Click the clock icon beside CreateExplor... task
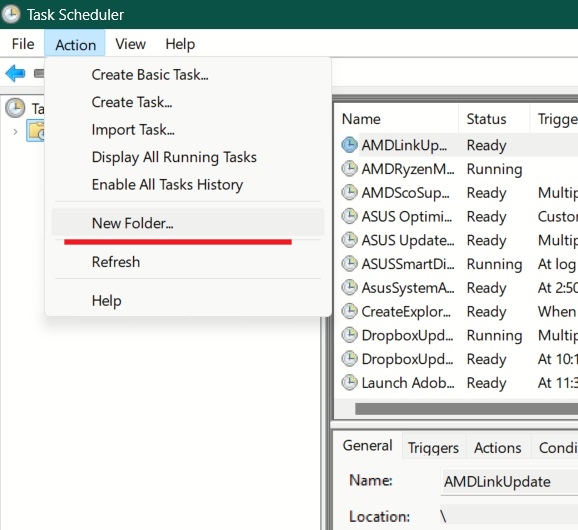 tap(349, 311)
